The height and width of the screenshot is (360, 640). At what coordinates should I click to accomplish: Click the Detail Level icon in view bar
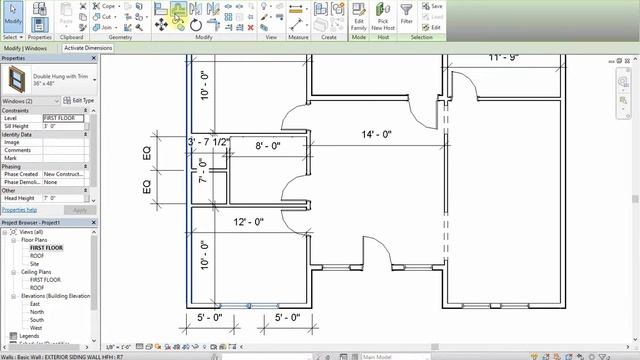click(x=139, y=347)
